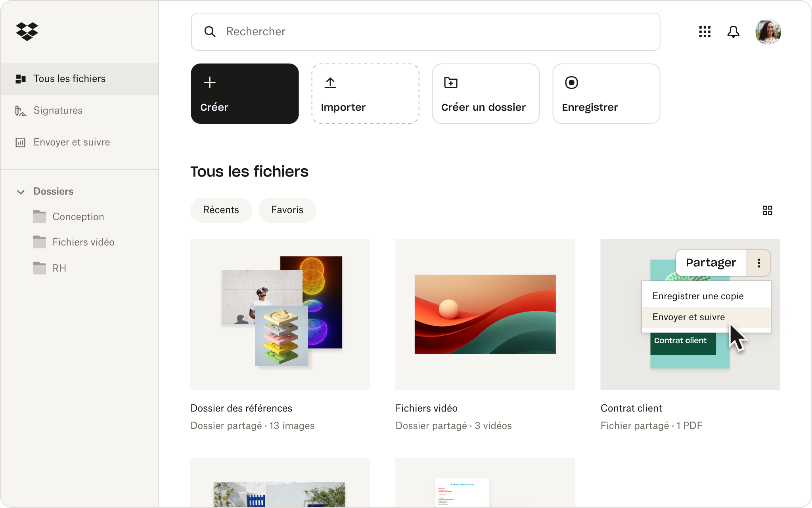Expand the Dossiers section in sidebar

click(x=21, y=191)
